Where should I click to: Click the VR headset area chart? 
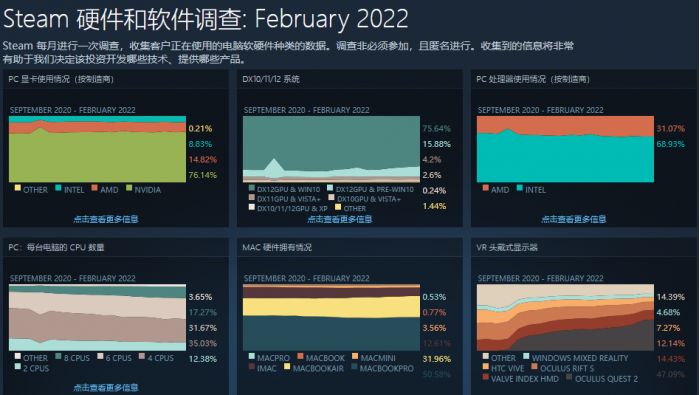click(565, 317)
